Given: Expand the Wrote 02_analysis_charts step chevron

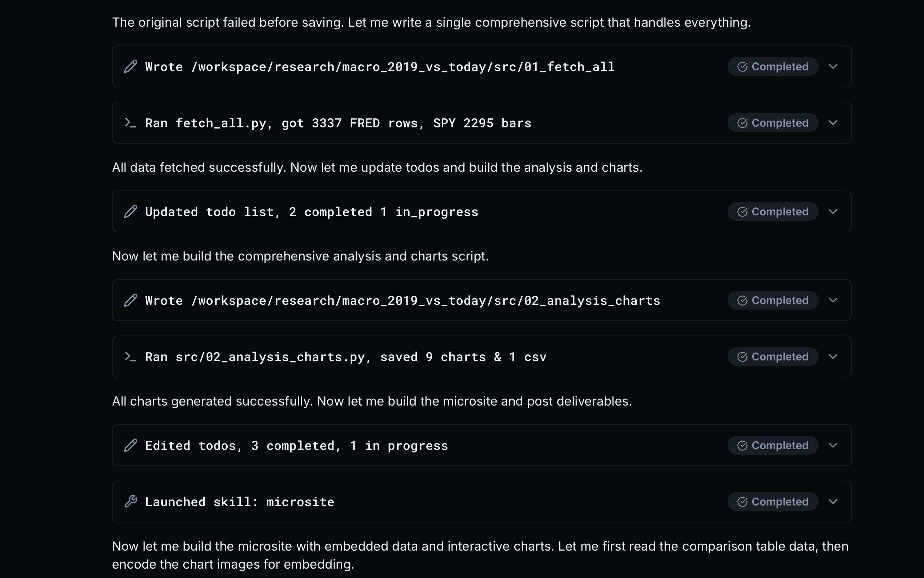Looking at the screenshot, I should (x=833, y=300).
